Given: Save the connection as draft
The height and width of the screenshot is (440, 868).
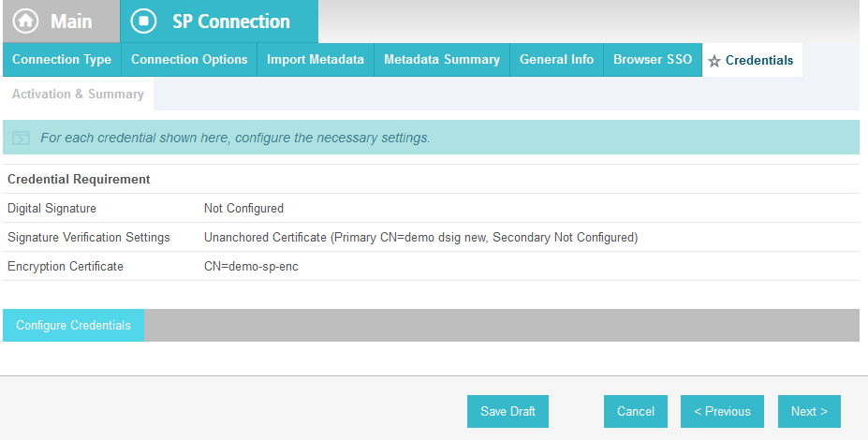Looking at the screenshot, I should tap(508, 411).
